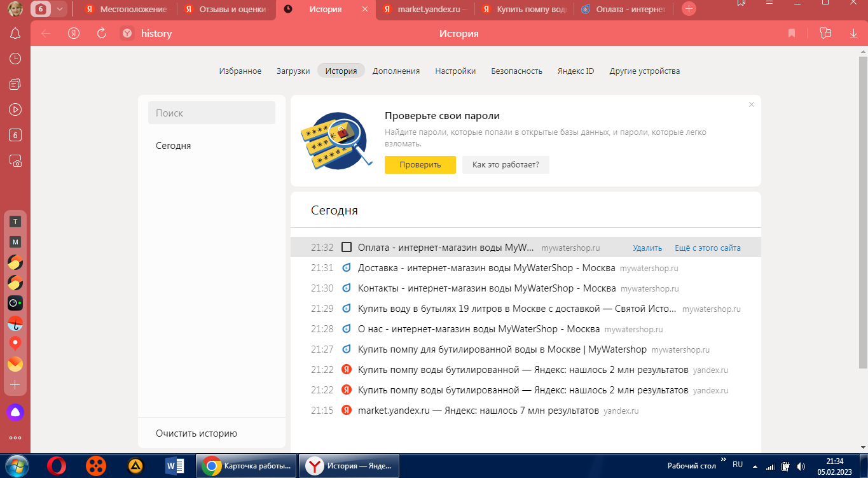
Task: Click the Проверить passwords button
Action: click(x=420, y=164)
